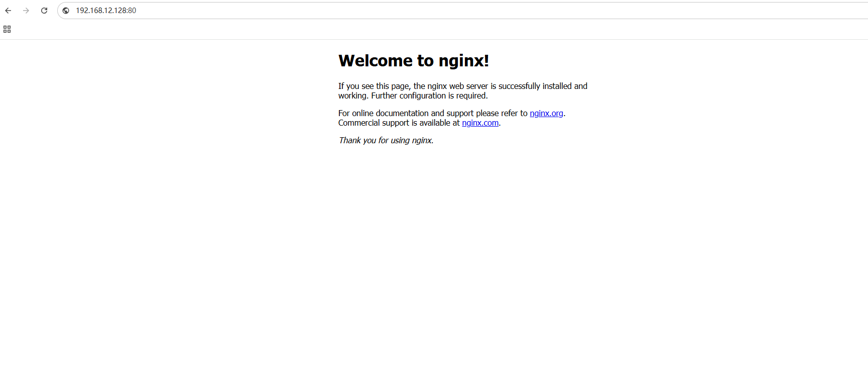Open the apps grid in bookmarks bar
The height and width of the screenshot is (383, 868).
coord(7,29)
